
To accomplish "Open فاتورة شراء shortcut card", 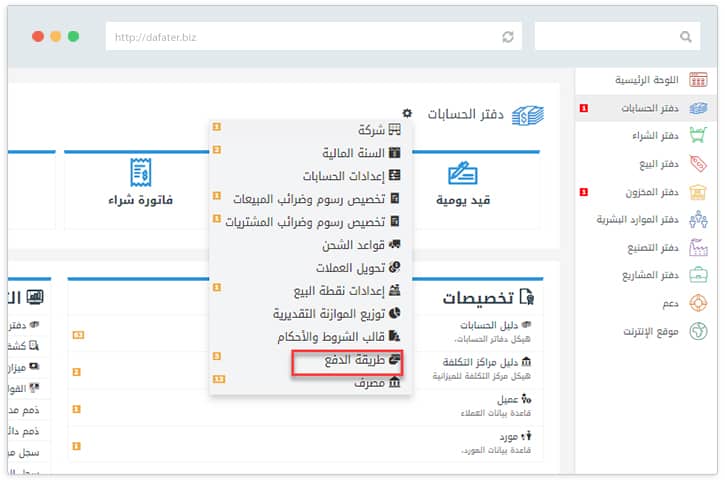I will point(141,185).
